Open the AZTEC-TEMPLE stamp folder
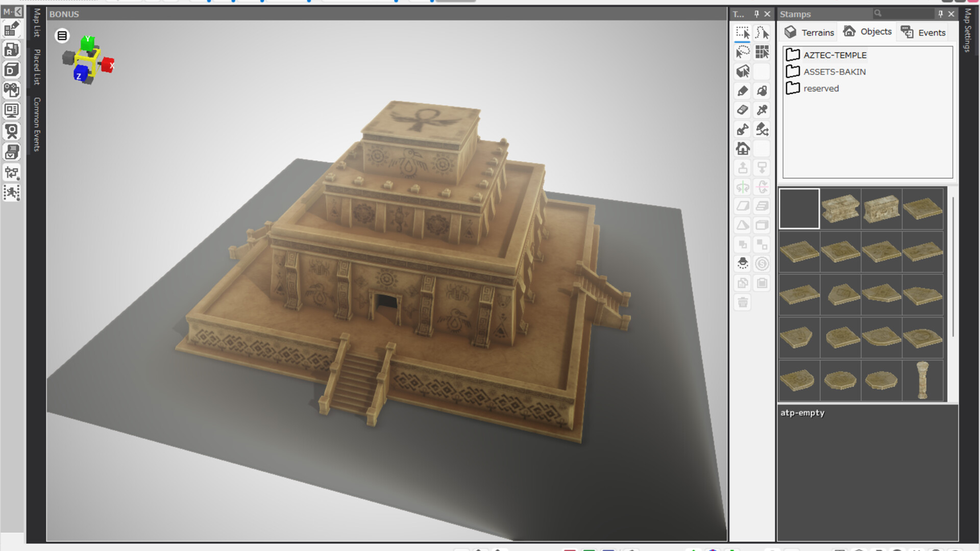980x551 pixels. [835, 55]
